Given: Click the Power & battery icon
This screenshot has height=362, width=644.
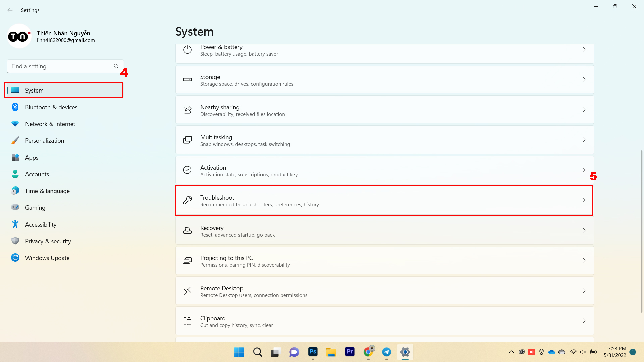Looking at the screenshot, I should (187, 50).
